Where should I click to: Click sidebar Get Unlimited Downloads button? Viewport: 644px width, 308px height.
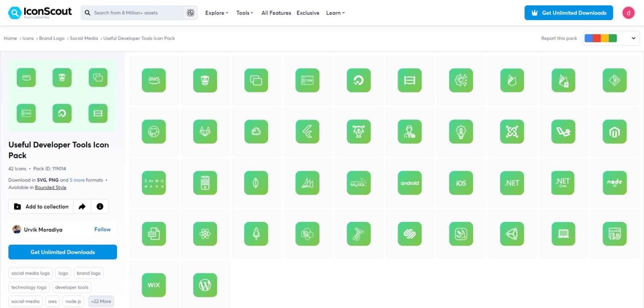[x=63, y=252]
